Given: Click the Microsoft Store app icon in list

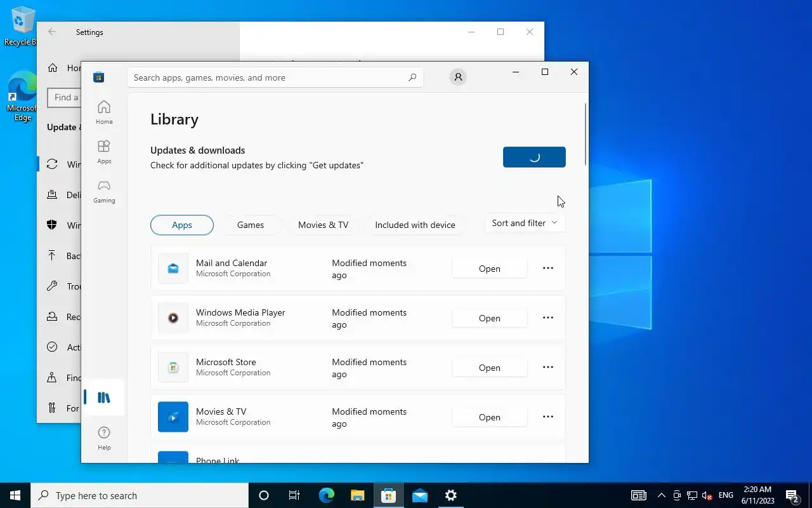Looking at the screenshot, I should click(x=173, y=367).
